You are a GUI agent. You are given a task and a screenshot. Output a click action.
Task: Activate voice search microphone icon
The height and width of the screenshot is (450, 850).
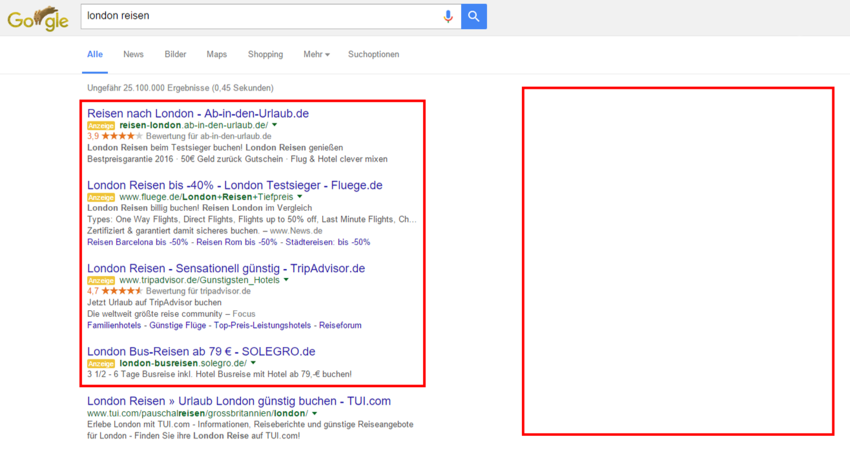coord(448,16)
